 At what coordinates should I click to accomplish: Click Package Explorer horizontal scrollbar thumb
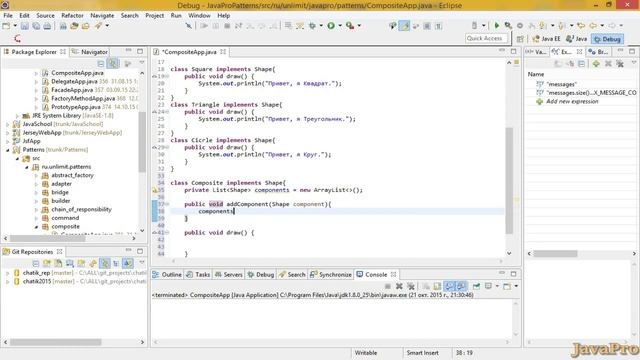pos(48,238)
